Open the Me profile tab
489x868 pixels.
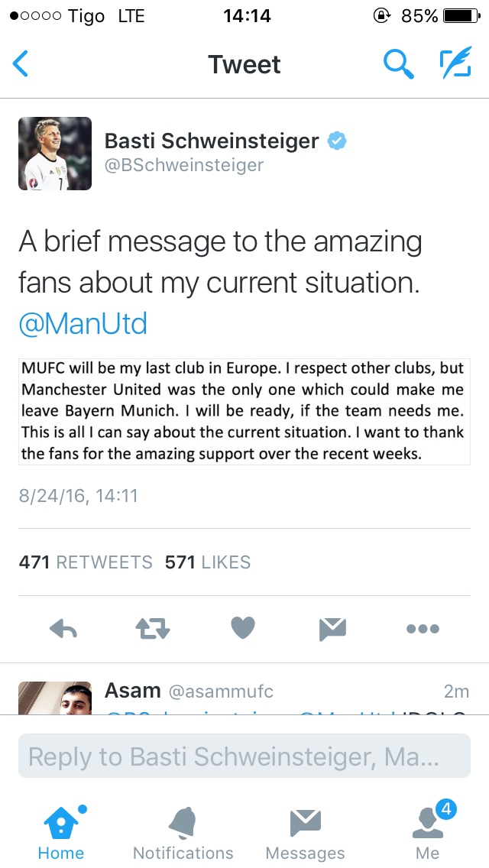pos(428,831)
